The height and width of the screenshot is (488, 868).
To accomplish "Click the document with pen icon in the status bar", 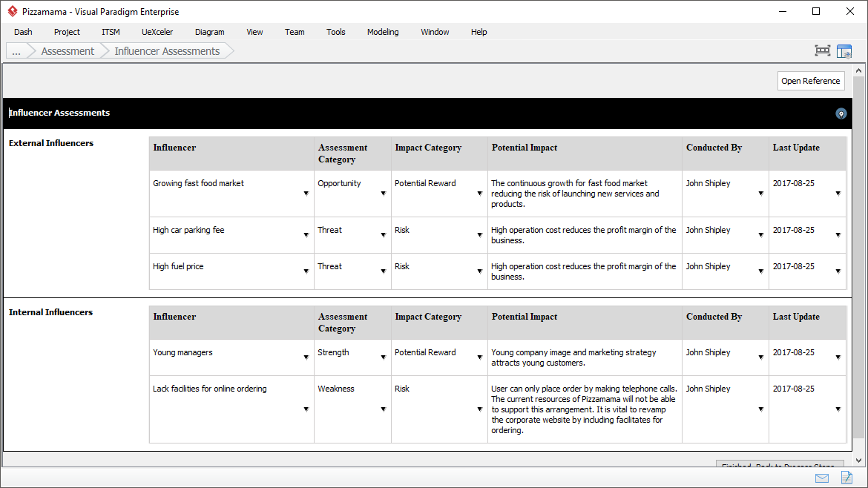I will pos(846,478).
